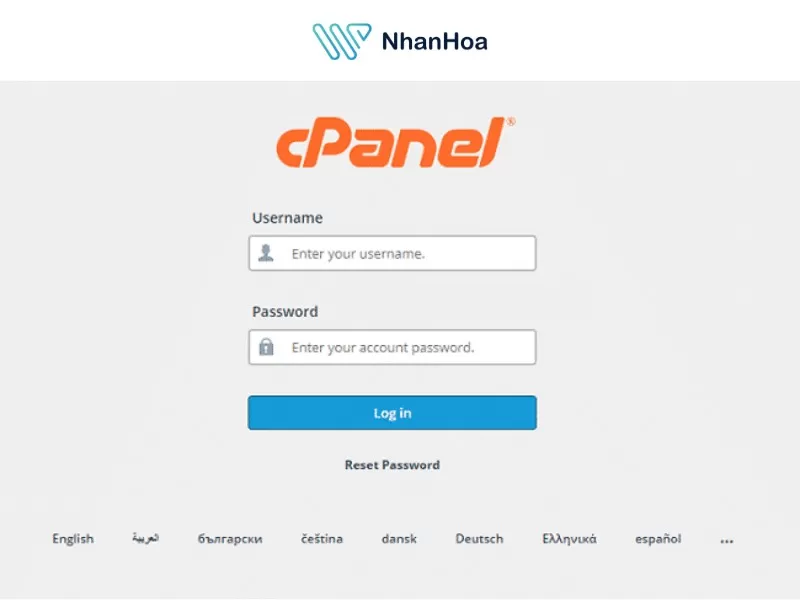Open more languages via the ellipsis
Image resolution: width=800 pixels, height=600 pixels.
coord(726,540)
